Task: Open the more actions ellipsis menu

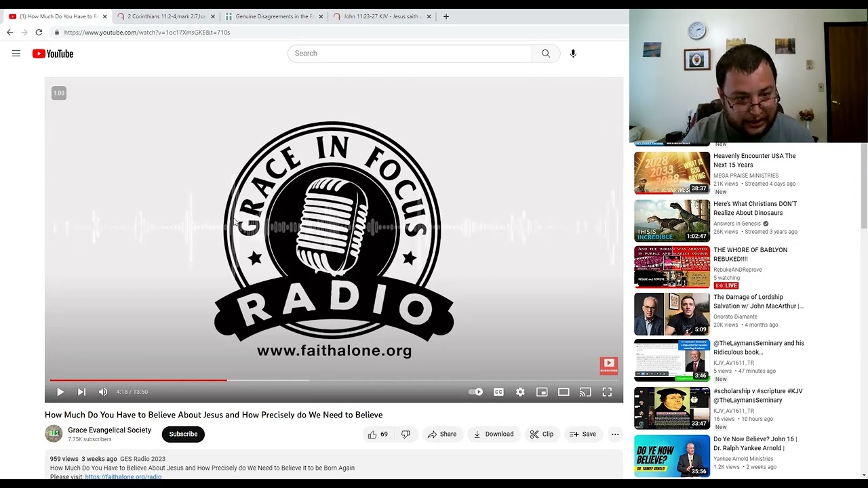Action: pos(615,434)
